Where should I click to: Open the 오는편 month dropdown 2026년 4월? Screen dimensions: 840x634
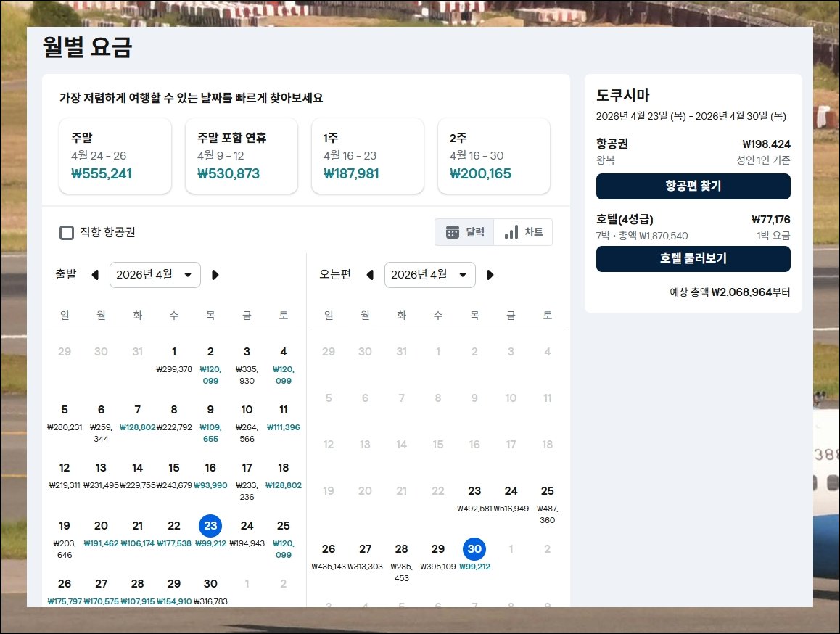[429, 275]
